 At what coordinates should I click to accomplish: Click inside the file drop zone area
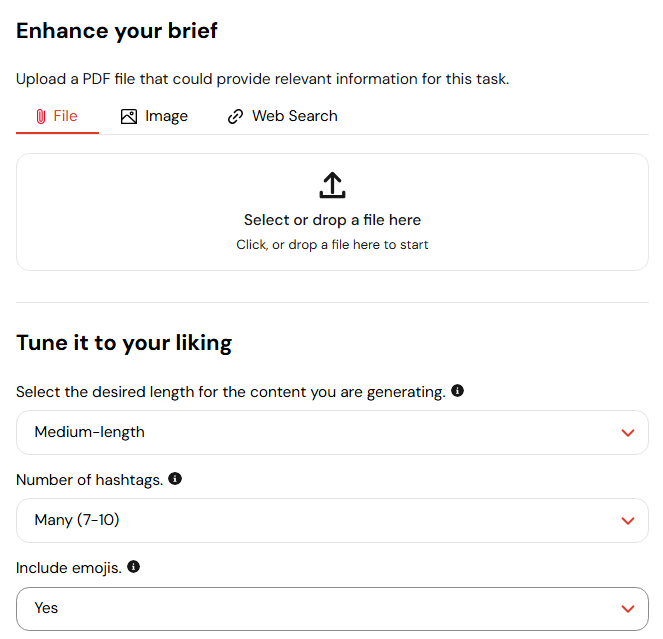[x=332, y=212]
